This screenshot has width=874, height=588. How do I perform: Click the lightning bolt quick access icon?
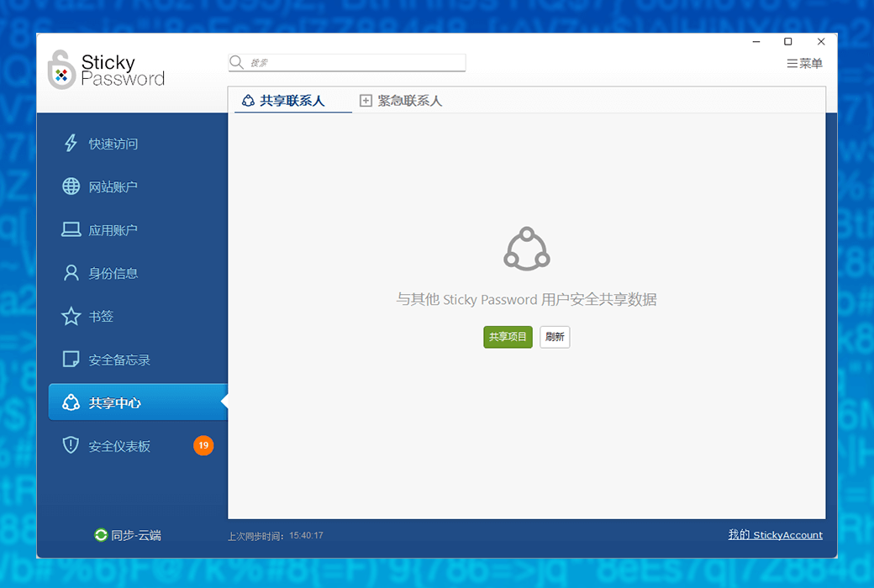click(x=71, y=144)
